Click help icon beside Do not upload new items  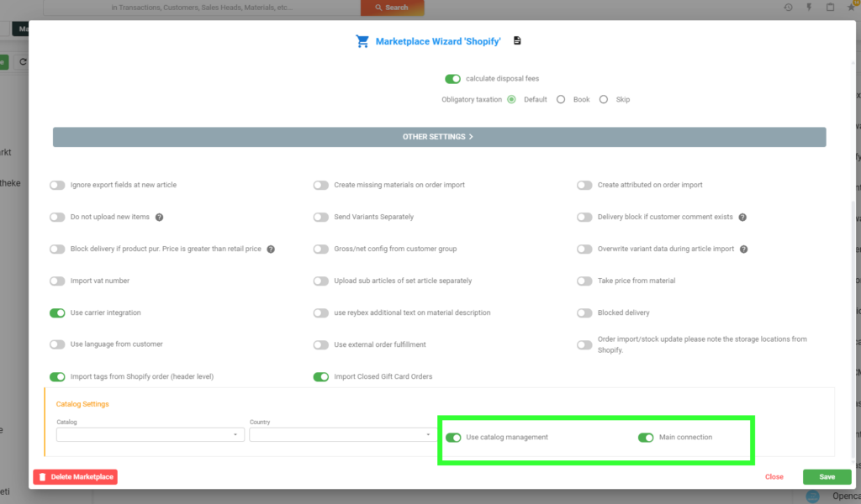coord(159,218)
